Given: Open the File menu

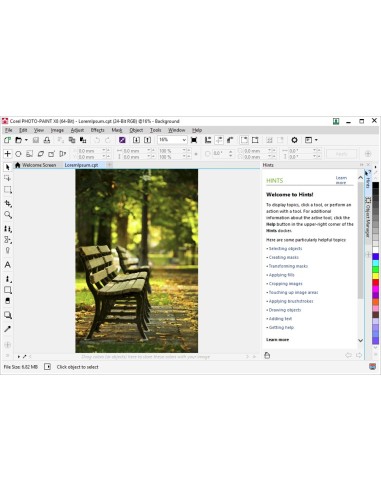Looking at the screenshot, I should coord(9,130).
